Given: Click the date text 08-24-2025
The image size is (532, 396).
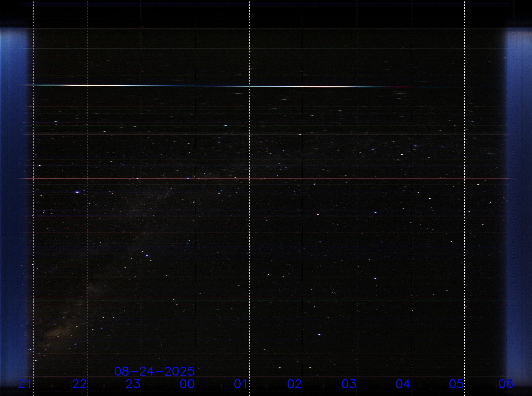Looking at the screenshot, I should point(154,371).
